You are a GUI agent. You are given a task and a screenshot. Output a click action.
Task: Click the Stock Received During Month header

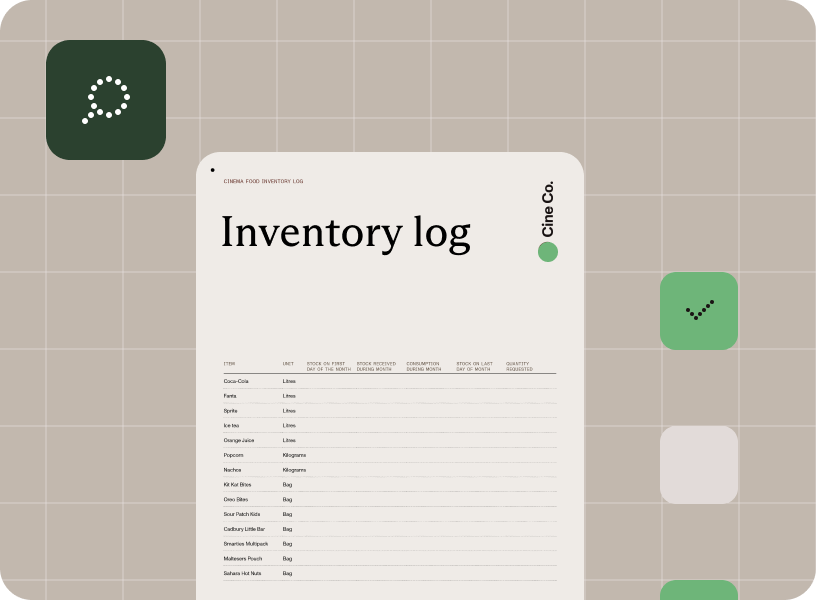[376, 366]
